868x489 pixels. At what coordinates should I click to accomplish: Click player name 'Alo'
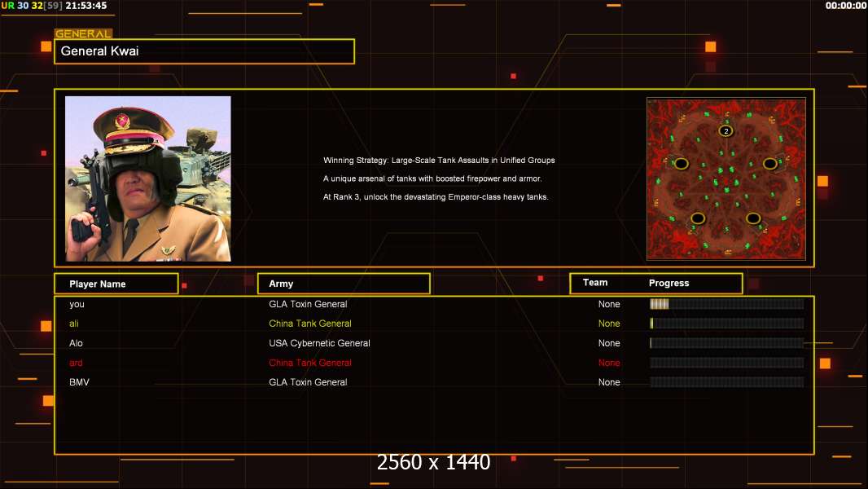(76, 343)
